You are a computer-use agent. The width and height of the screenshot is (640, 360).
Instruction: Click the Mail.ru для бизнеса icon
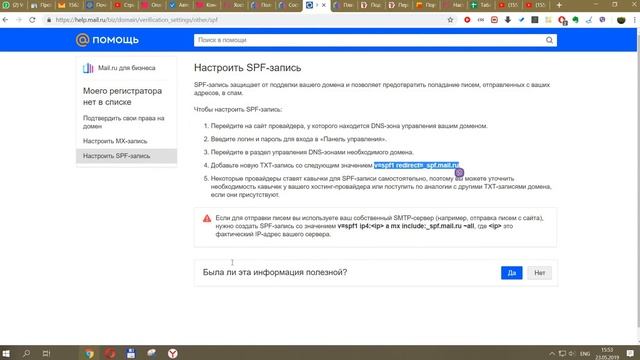[x=88, y=68]
